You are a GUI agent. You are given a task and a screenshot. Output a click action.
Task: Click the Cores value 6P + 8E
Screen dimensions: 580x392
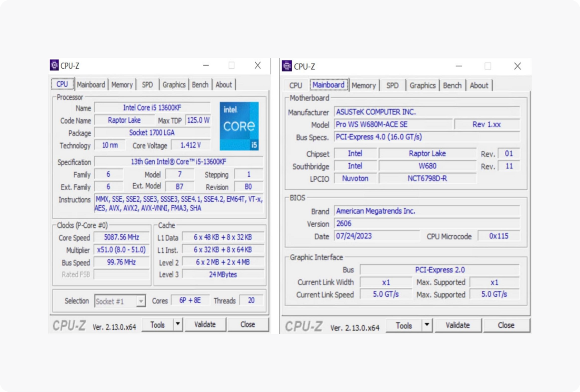[x=190, y=300]
